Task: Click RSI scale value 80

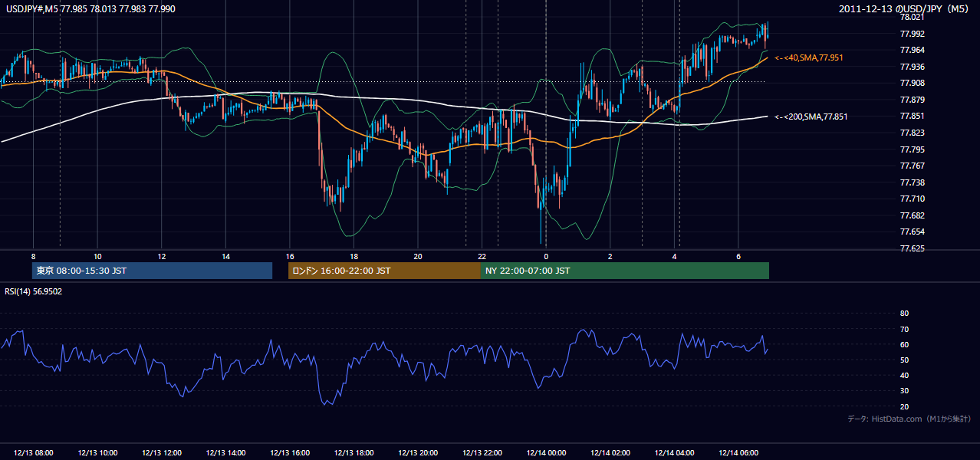Action: tap(904, 314)
